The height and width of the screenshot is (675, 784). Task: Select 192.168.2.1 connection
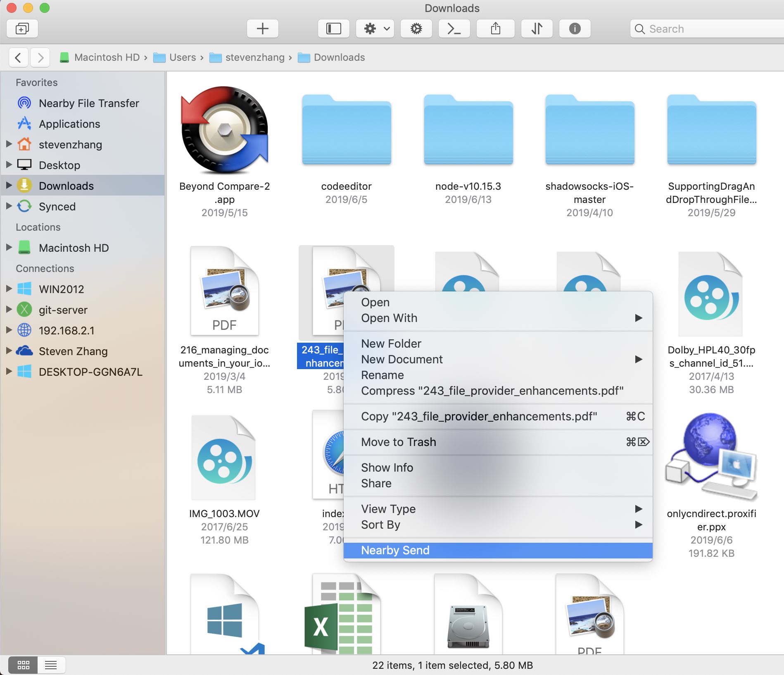83,330
